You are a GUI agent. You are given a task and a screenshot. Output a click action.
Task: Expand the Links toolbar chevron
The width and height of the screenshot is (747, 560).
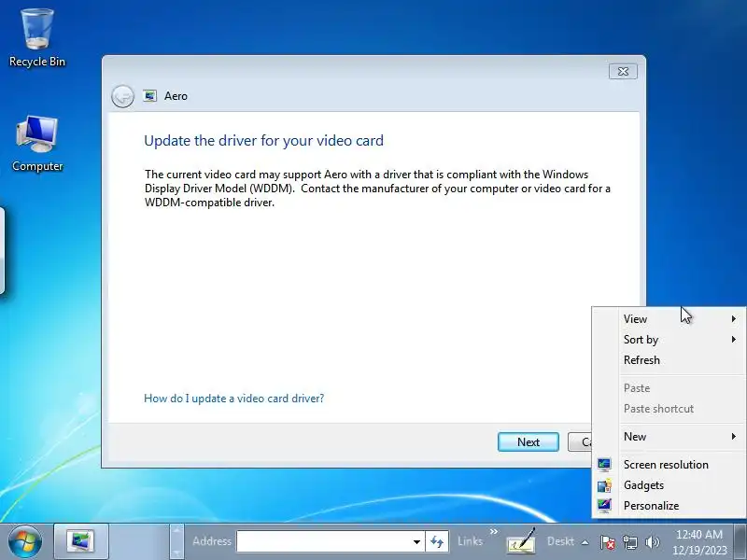[494, 531]
